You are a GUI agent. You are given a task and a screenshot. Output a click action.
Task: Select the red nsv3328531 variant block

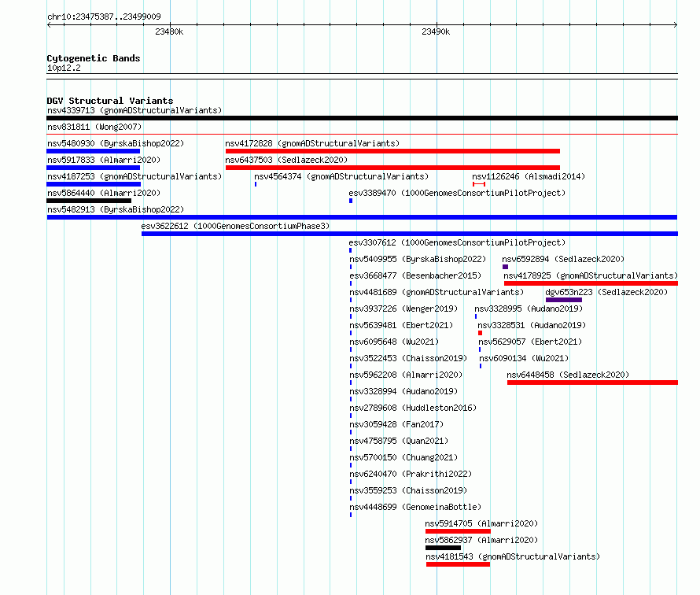click(480, 333)
